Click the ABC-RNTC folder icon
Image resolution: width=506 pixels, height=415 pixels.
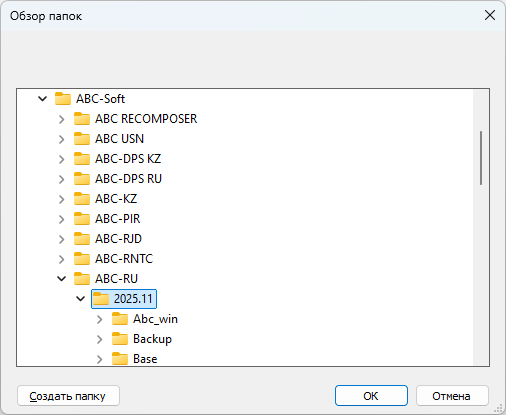pos(82,259)
